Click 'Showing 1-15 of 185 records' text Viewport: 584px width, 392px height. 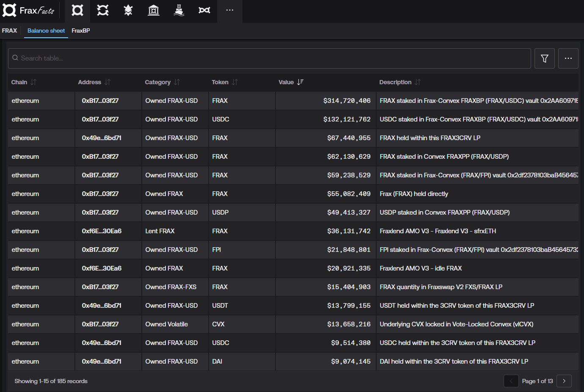tap(51, 381)
